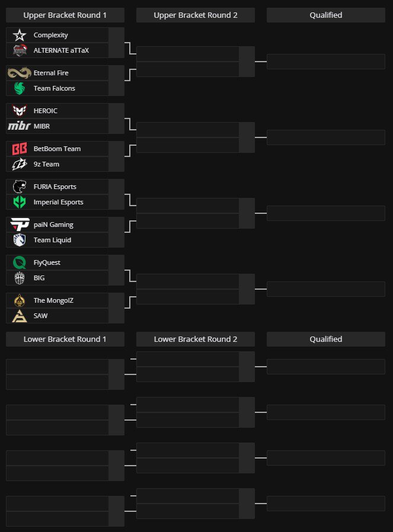Viewport: 393px width, 532px height.
Task: Click the ALTERNATE aTTaX team logo
Action: [x=20, y=50]
